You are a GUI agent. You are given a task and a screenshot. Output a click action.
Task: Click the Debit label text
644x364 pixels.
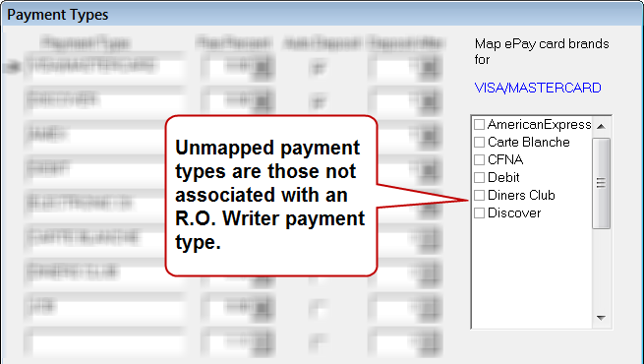tap(503, 177)
